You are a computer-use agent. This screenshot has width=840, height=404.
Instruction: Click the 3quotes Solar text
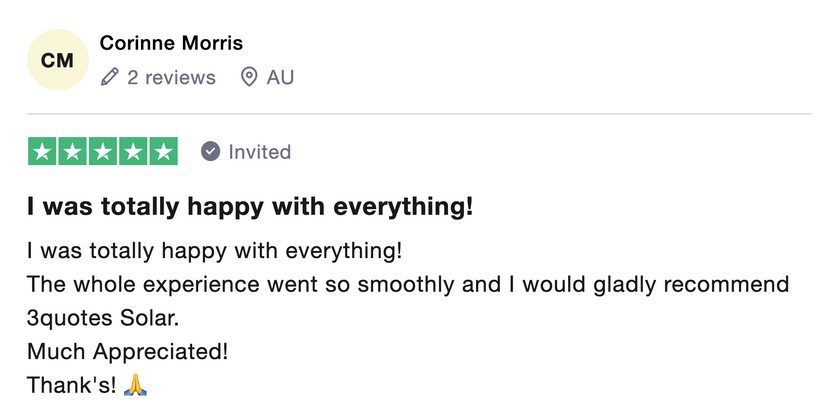click(x=103, y=318)
